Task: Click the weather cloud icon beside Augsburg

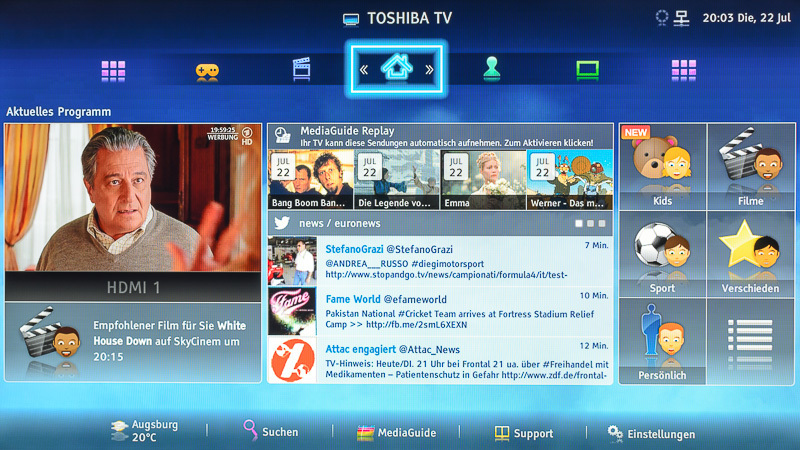Action: point(119,430)
